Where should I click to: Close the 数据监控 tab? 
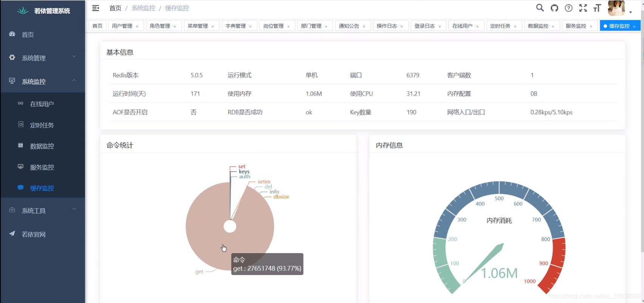pos(553,26)
